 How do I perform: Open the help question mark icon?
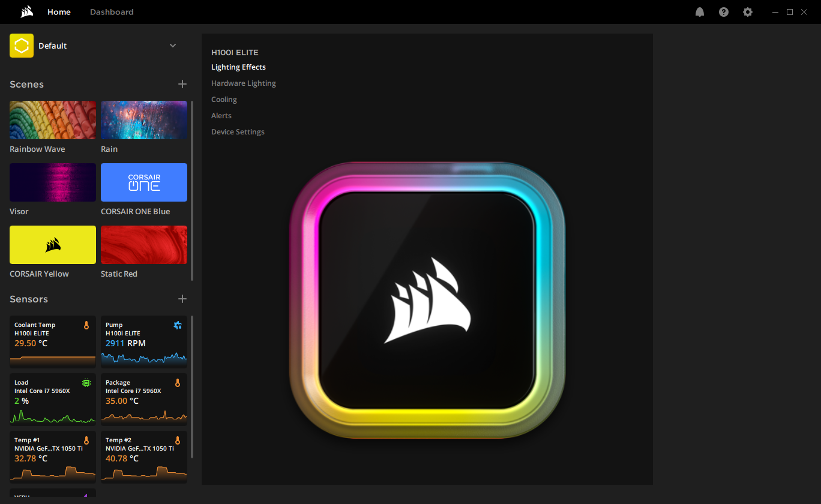tap(724, 12)
